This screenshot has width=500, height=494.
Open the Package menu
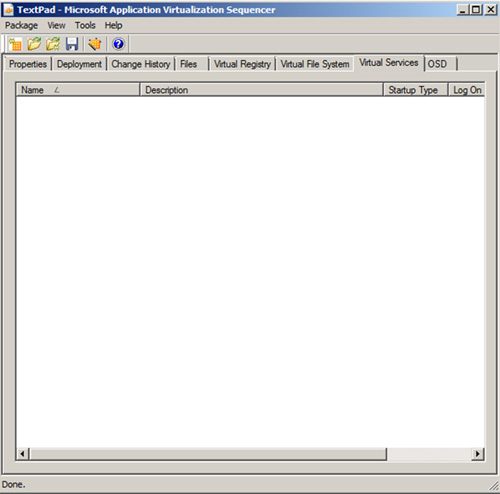pyautogui.click(x=21, y=25)
